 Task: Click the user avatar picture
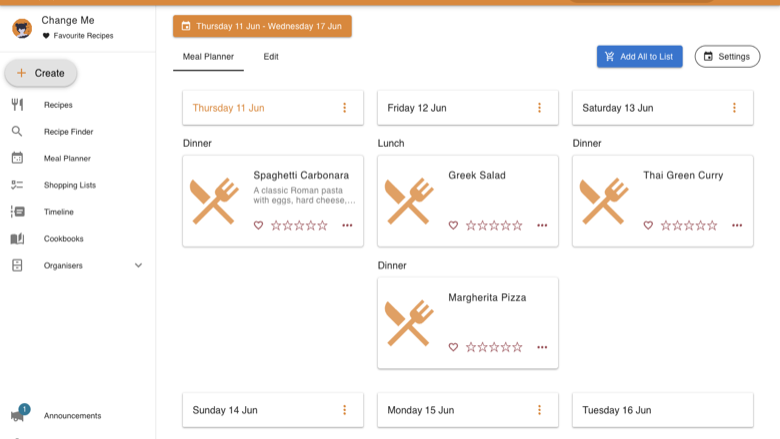[22, 28]
